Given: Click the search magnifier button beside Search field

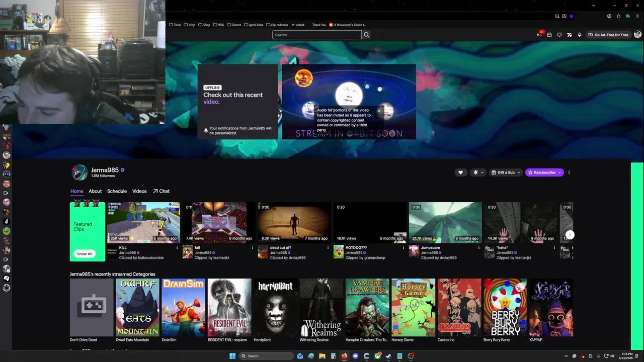Looking at the screenshot, I should click(x=366, y=35).
